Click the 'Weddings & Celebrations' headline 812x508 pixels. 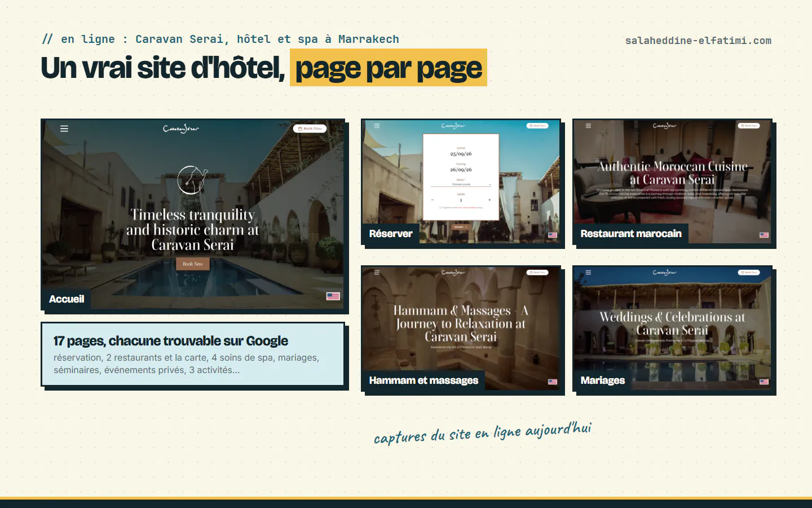[672, 323]
